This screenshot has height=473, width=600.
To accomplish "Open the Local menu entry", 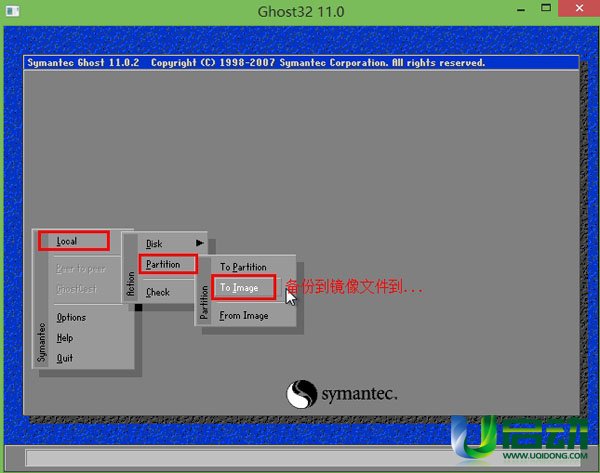I will (x=74, y=241).
